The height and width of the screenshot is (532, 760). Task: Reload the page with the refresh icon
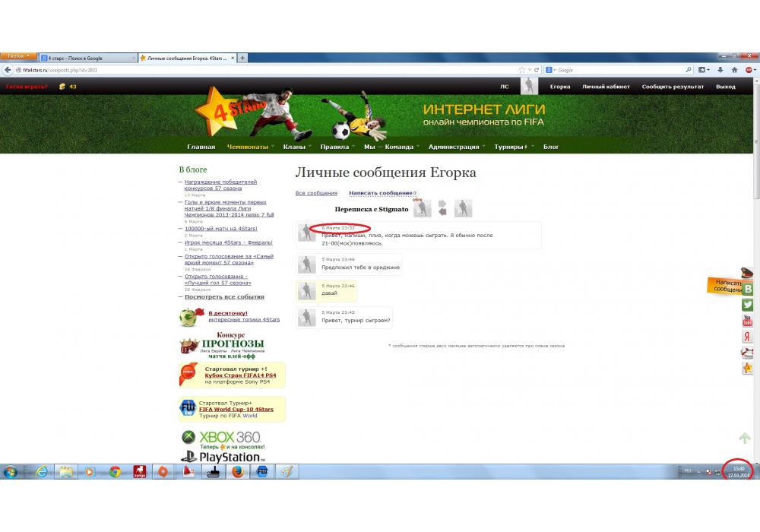[x=537, y=70]
